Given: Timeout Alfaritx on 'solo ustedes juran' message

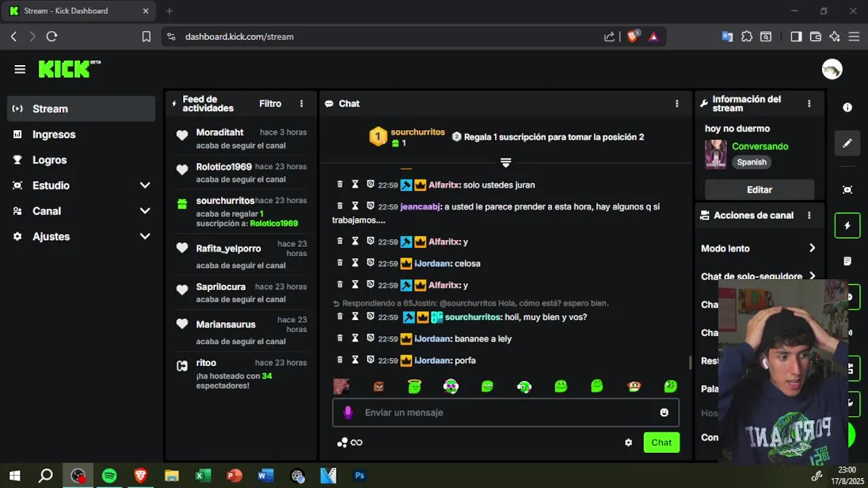Looking at the screenshot, I should click(x=355, y=184).
